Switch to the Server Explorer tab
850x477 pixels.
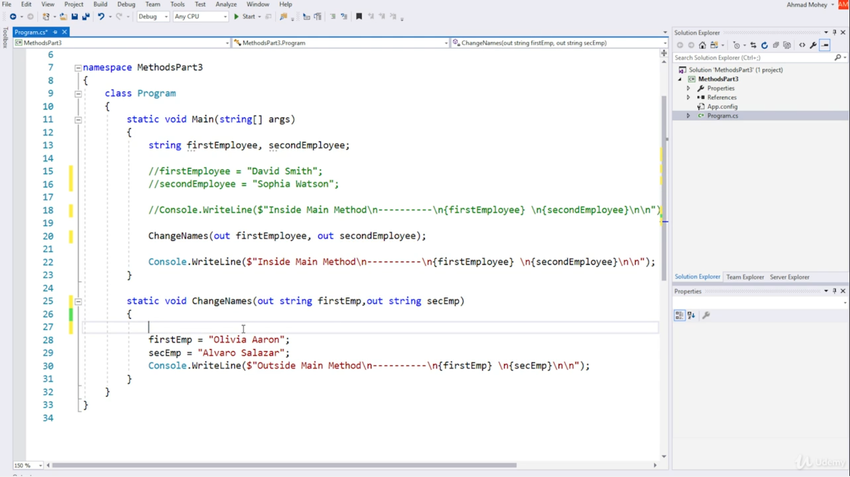[x=789, y=277]
